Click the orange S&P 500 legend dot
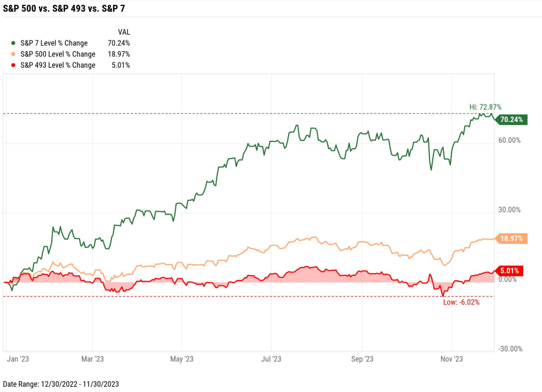This screenshot has height=392, width=542. point(13,54)
